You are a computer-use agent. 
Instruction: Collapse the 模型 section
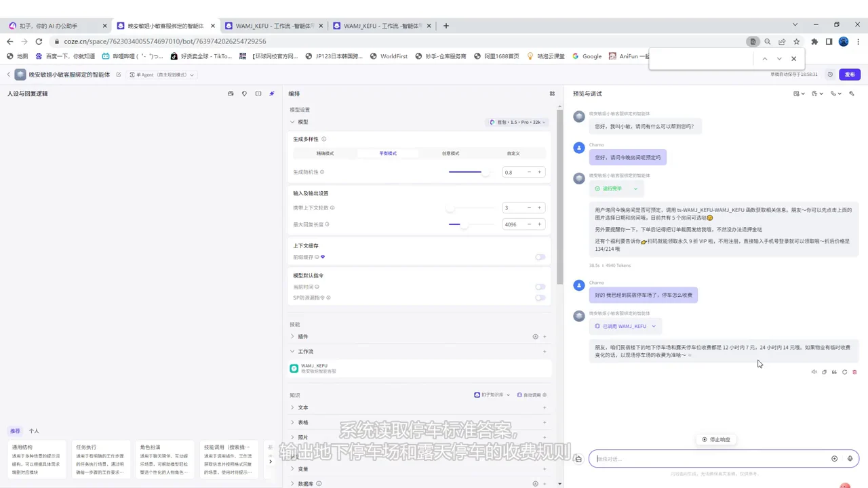pos(293,122)
